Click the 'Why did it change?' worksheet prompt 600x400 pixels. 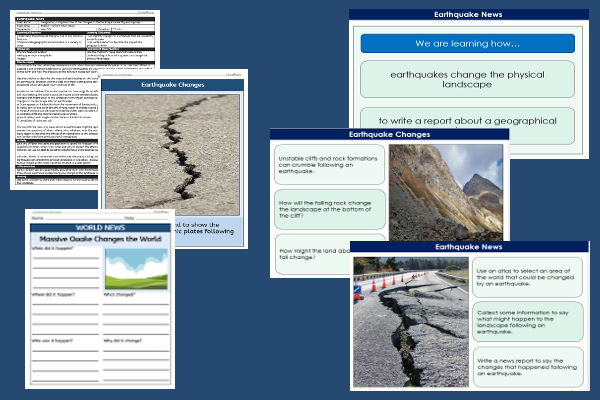[x=122, y=340]
